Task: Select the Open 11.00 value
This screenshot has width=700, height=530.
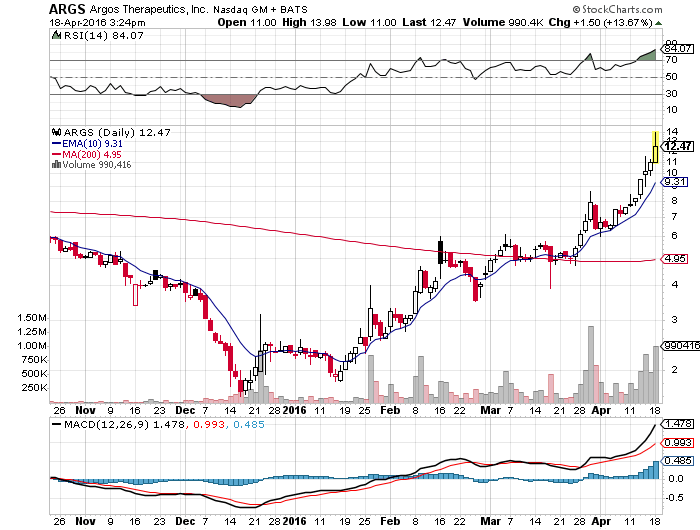Action: coord(247,22)
